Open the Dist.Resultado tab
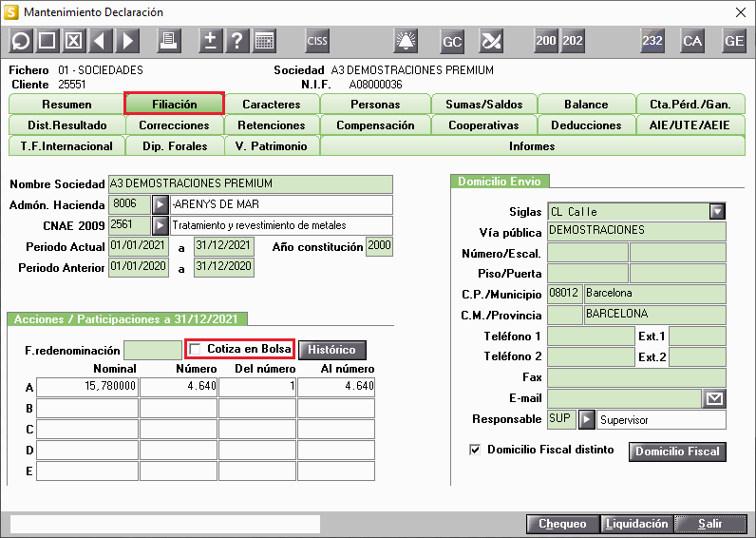Screen dimensions: 756x538 pos(67,125)
